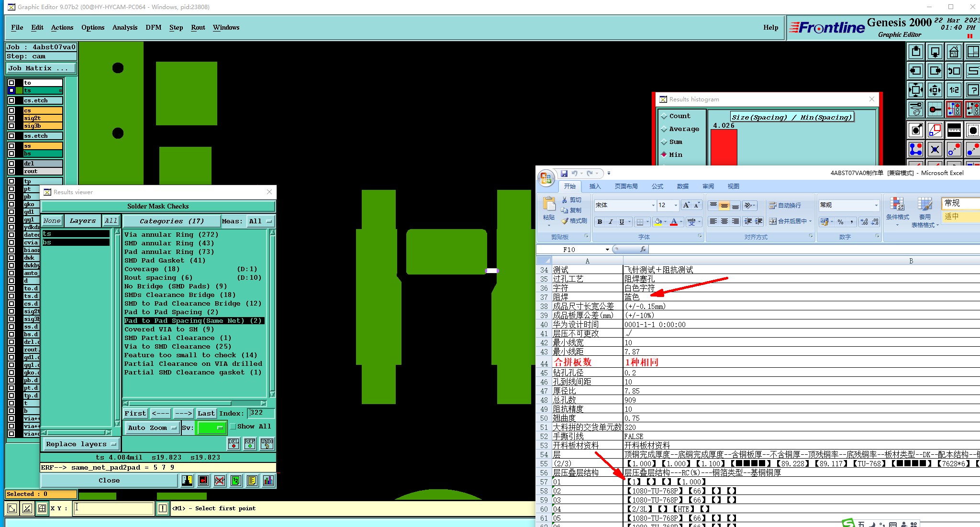Toggle visibility box of cs.etch layer
The image size is (980, 527).
[11, 100]
